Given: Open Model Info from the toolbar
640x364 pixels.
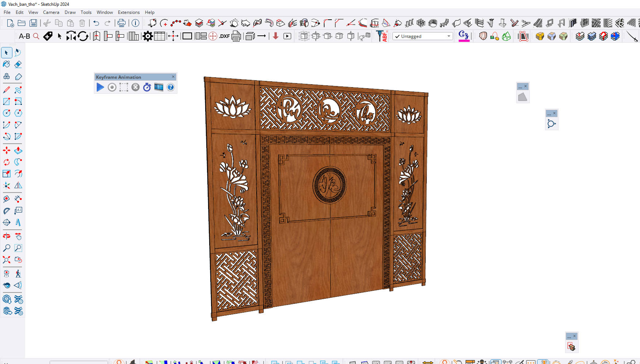Looking at the screenshot, I should pos(135,23).
